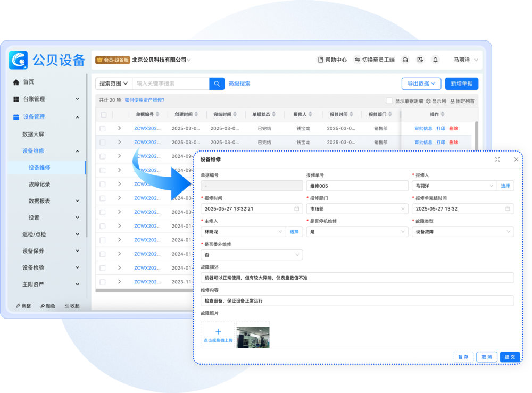Sort by 完结时间 column arrows
Viewport: 532px width, 393px height.
[x=235, y=114]
